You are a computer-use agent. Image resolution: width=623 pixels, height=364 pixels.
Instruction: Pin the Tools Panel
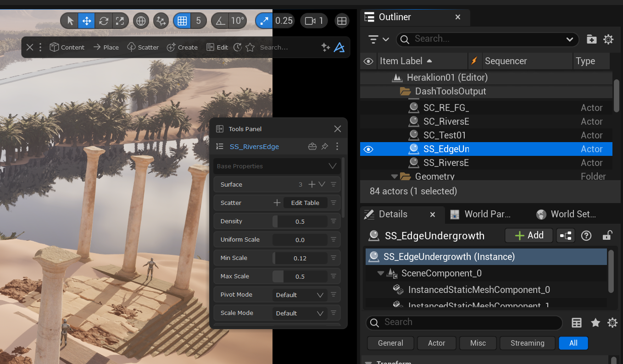pos(325,147)
